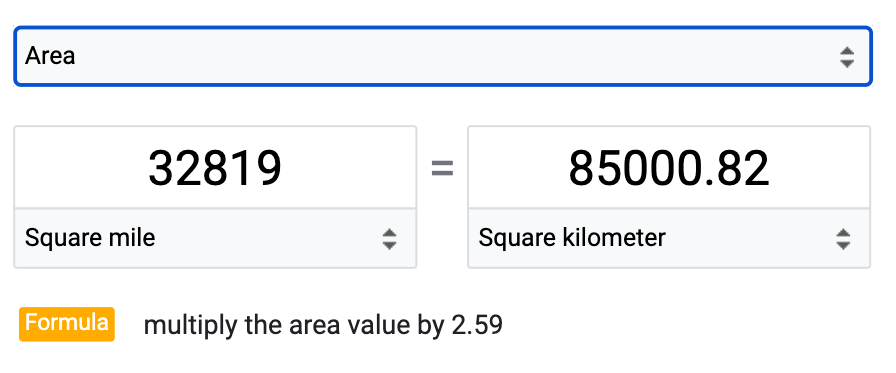Open the Area category dropdown
This screenshot has width=896, height=373.
coord(443,56)
